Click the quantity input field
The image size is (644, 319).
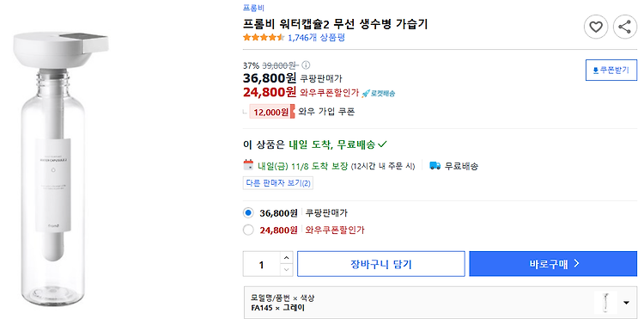[262, 264]
